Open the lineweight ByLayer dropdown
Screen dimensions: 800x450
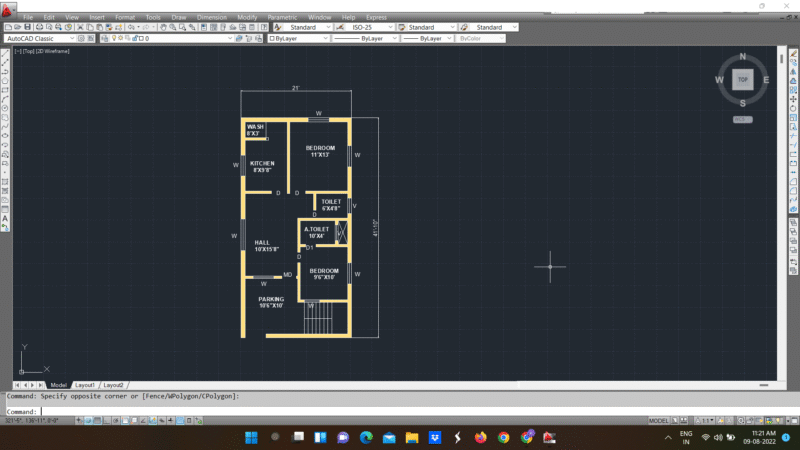tap(428, 38)
